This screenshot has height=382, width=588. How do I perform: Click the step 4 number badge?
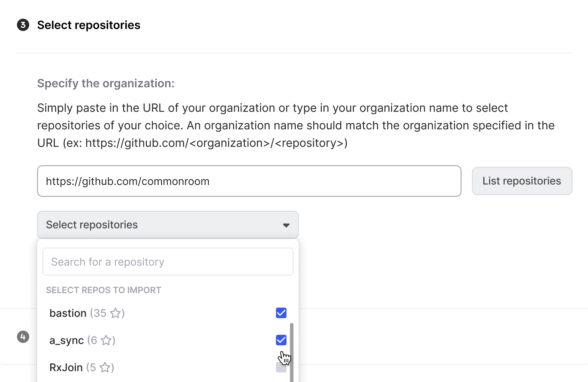(23, 337)
